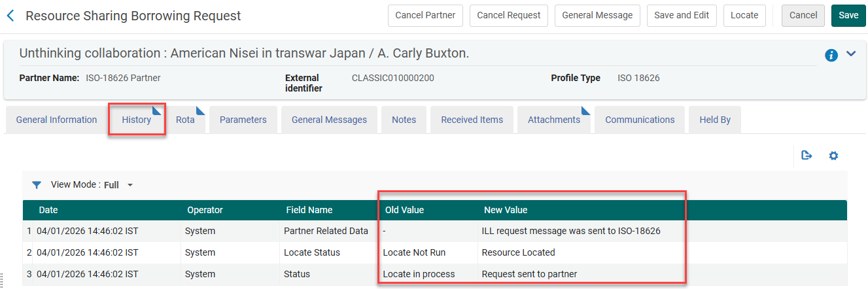Click the date in row 1

click(x=87, y=231)
